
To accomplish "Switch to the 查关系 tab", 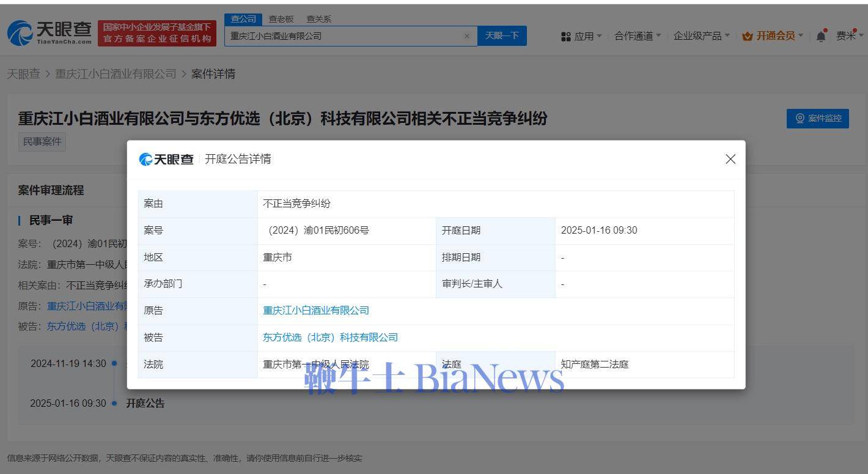I will (x=318, y=19).
